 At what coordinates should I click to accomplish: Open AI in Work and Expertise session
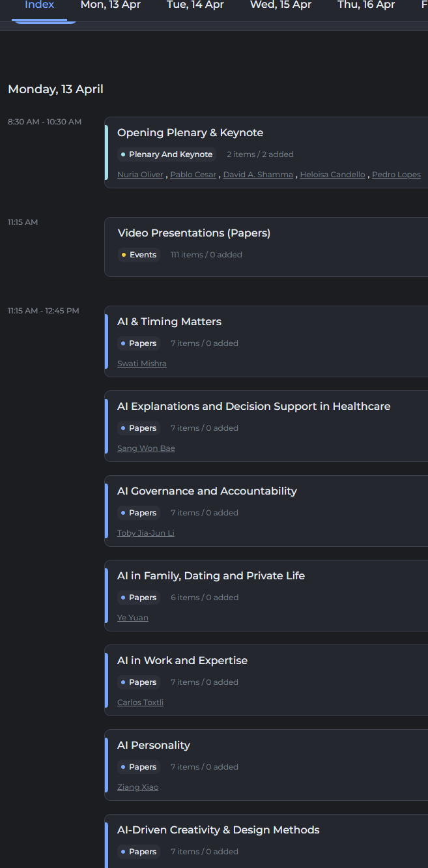tap(182, 661)
